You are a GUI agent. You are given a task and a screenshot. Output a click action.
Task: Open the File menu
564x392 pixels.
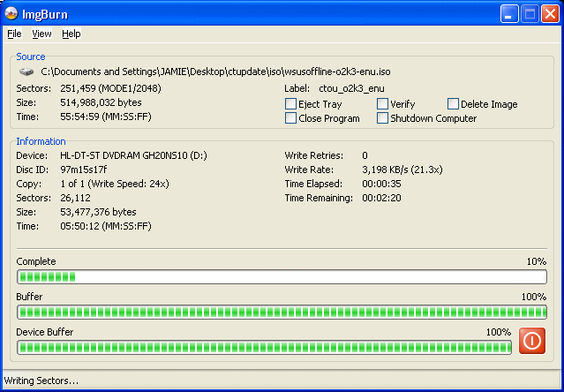(14, 34)
